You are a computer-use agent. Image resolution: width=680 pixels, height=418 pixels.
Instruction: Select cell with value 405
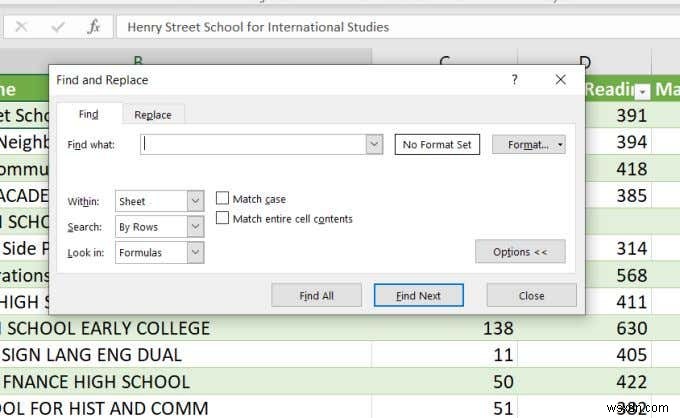click(585, 355)
